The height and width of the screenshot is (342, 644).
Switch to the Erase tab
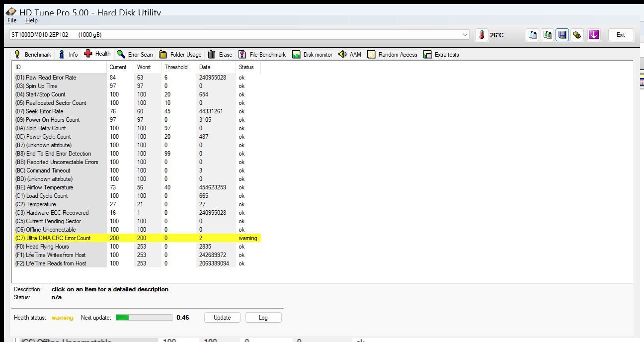pyautogui.click(x=220, y=55)
